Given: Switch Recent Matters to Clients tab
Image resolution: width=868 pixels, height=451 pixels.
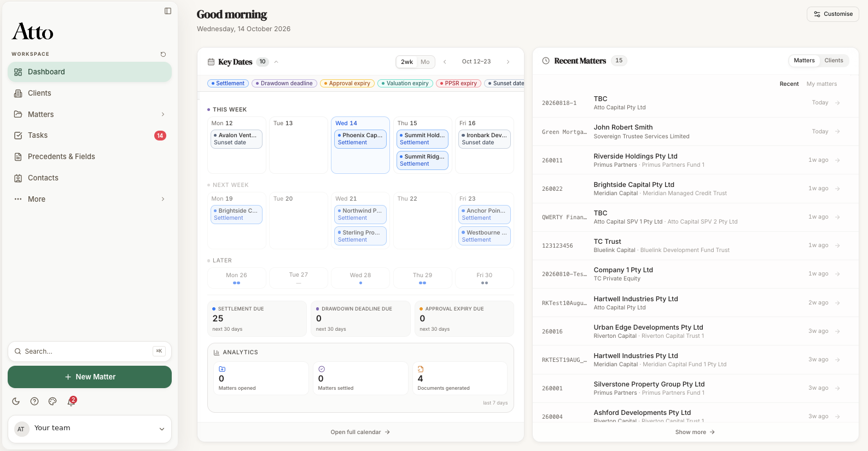Looking at the screenshot, I should (x=834, y=61).
